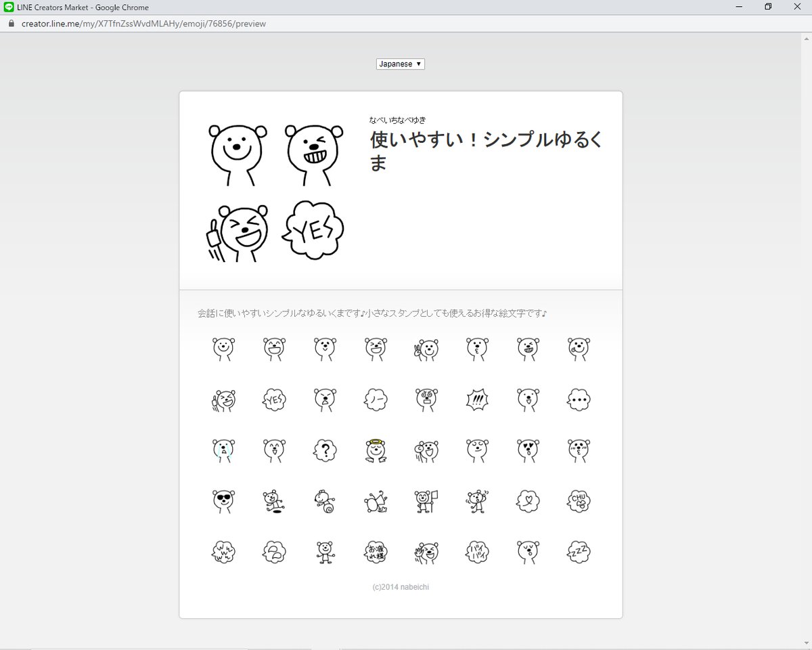Viewport: 812px width, 650px height.
Task: Choose the empty swirl speech bubble emoji
Action: tap(275, 552)
